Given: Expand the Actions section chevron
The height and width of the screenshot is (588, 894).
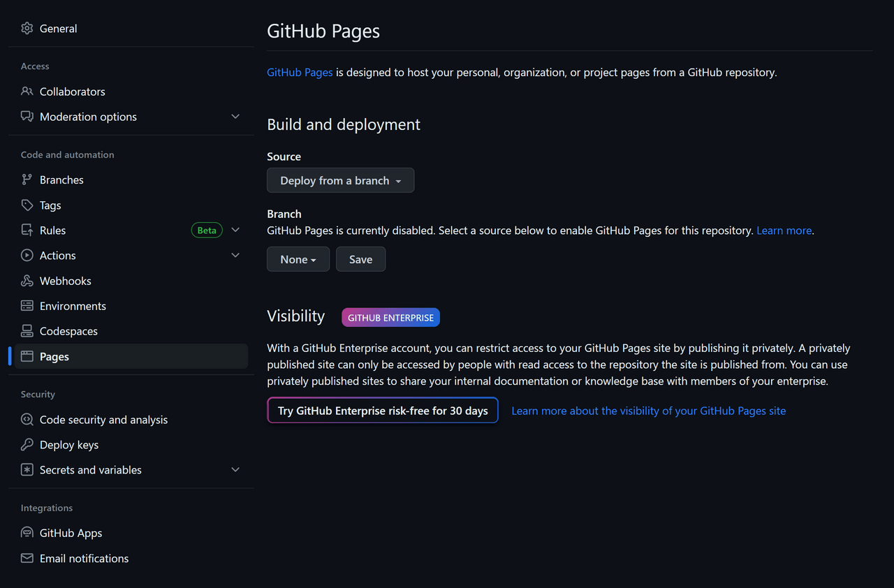Looking at the screenshot, I should 235,256.
